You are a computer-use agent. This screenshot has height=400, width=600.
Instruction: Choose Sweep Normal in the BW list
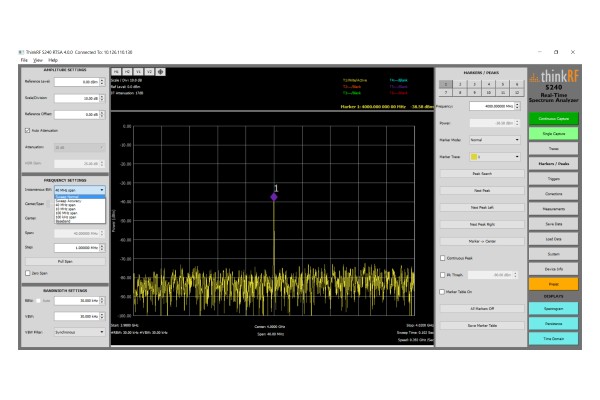click(80, 197)
